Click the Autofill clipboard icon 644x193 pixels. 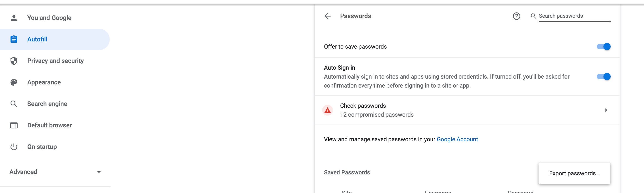pos(14,39)
